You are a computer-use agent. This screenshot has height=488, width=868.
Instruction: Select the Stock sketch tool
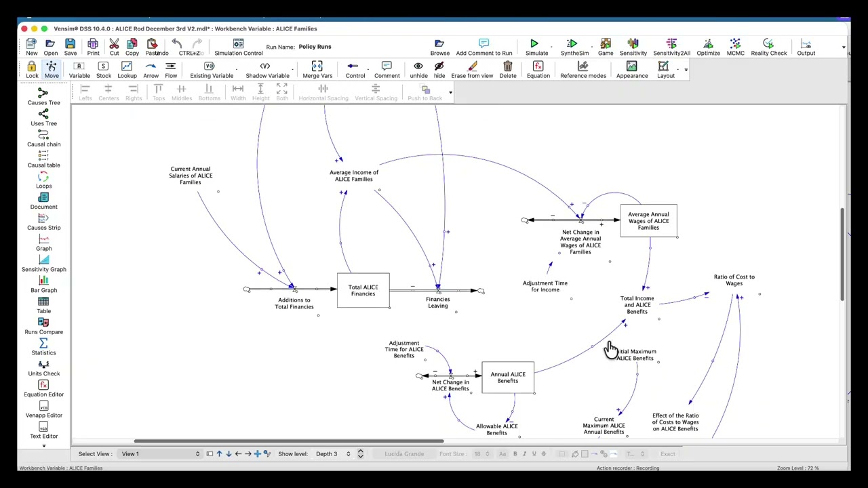(103, 70)
